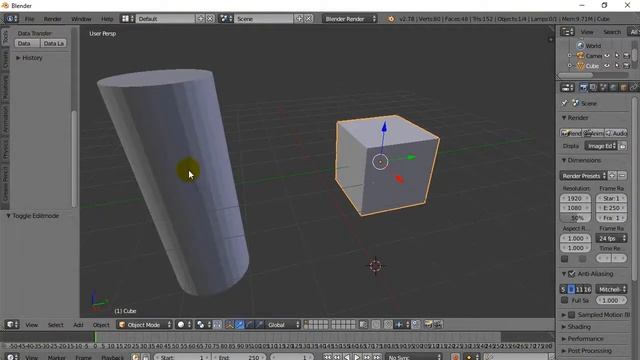Enable the Full Sample checkbox
The image size is (640, 360).
tap(564, 300)
